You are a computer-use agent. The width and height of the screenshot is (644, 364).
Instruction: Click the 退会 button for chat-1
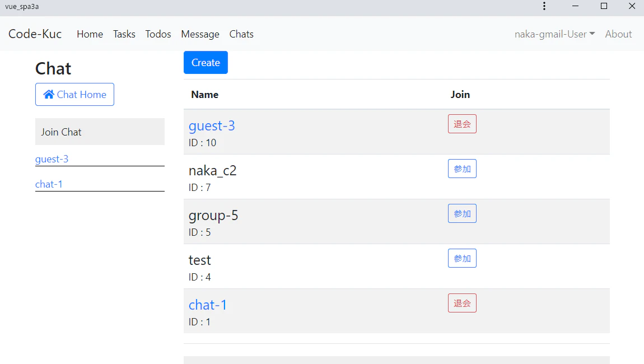(462, 303)
